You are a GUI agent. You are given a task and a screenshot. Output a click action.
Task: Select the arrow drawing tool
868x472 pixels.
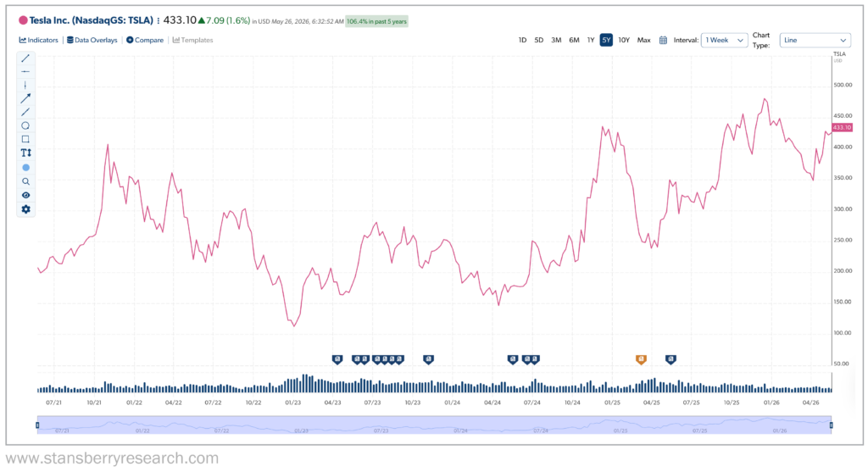click(25, 98)
